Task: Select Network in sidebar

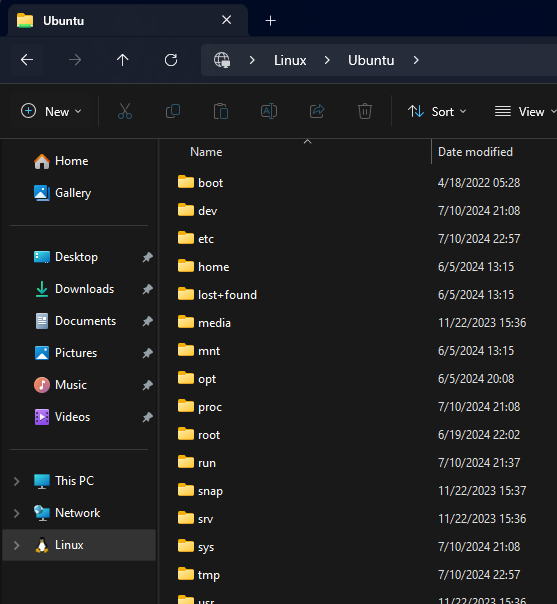Action: pos(67,513)
